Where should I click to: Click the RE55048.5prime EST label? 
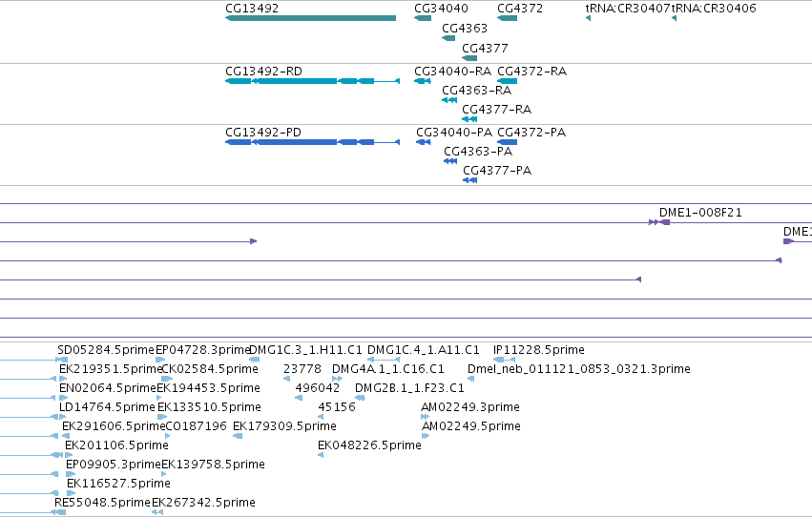pyautogui.click(x=102, y=503)
